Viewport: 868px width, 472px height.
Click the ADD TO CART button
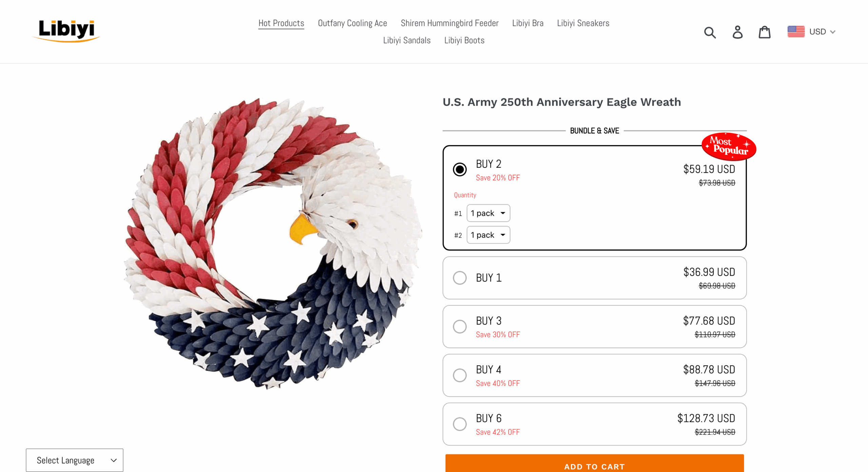[x=594, y=463]
